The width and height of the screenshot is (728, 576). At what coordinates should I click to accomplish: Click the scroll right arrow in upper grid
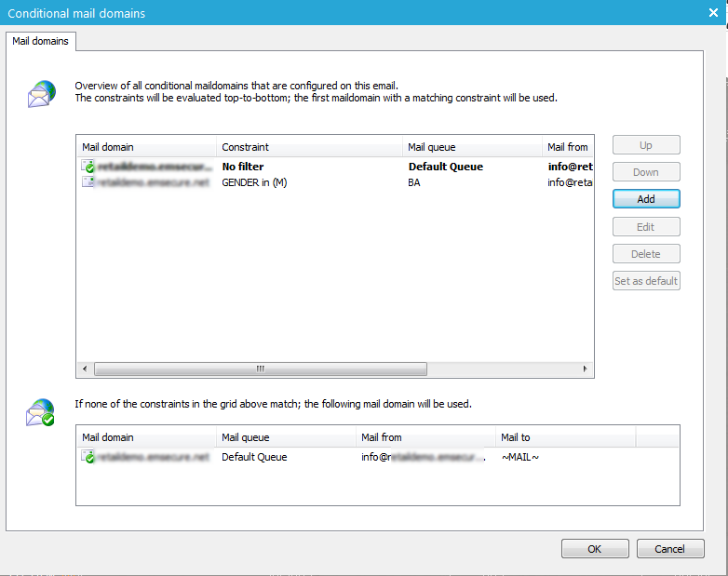(x=585, y=368)
